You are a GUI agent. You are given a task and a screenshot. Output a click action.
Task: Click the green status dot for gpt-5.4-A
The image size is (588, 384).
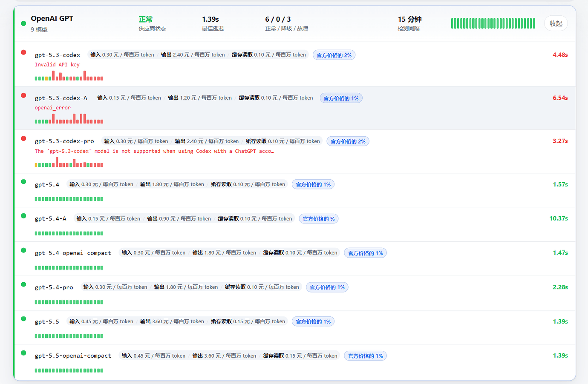pos(23,216)
